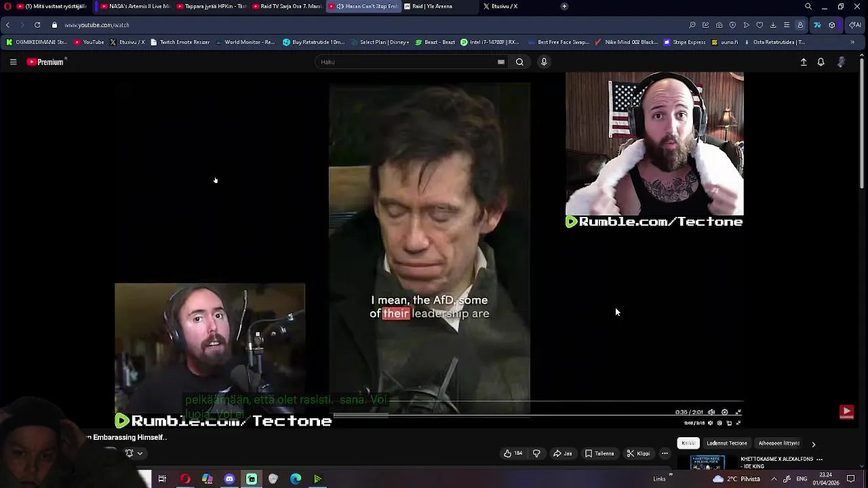This screenshot has width=868, height=488.
Task: Go to YouTube Premium home logo
Action: [x=46, y=62]
